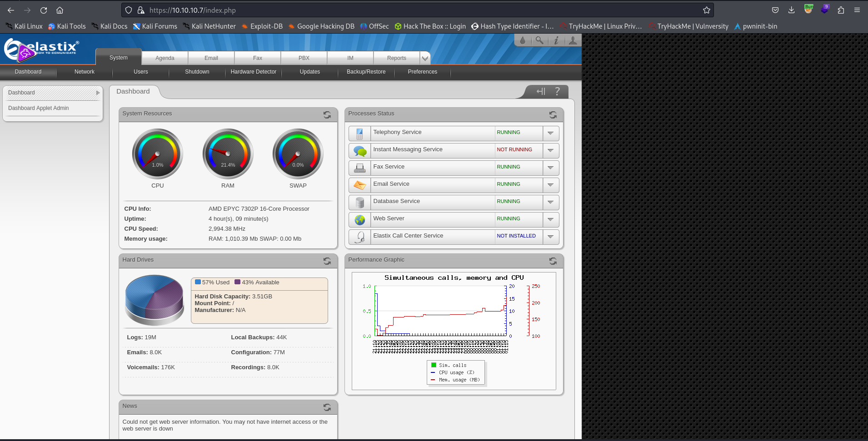Expand the Instant Messaging Service entry

pyautogui.click(x=550, y=150)
